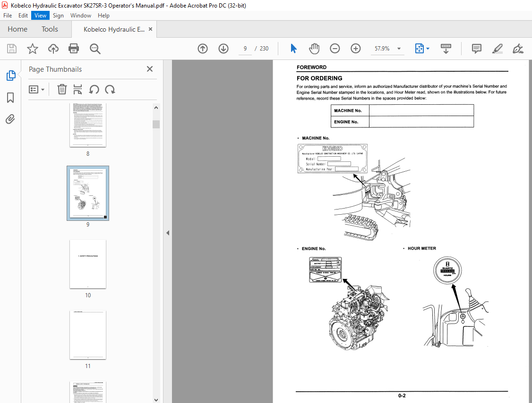Screen dimensions: 532x403
Task: Open the Bookmarks side panel
Action: [x=10, y=98]
